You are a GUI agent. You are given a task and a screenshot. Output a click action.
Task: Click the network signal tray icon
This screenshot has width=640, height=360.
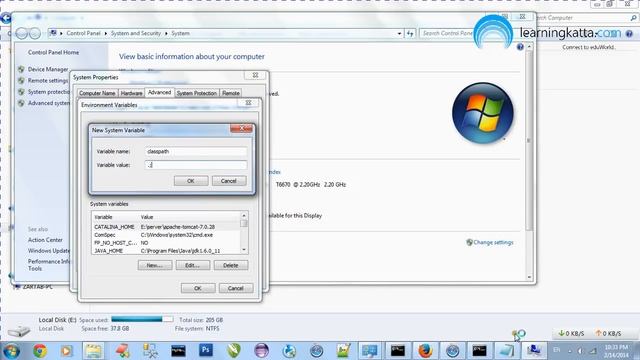(x=593, y=351)
